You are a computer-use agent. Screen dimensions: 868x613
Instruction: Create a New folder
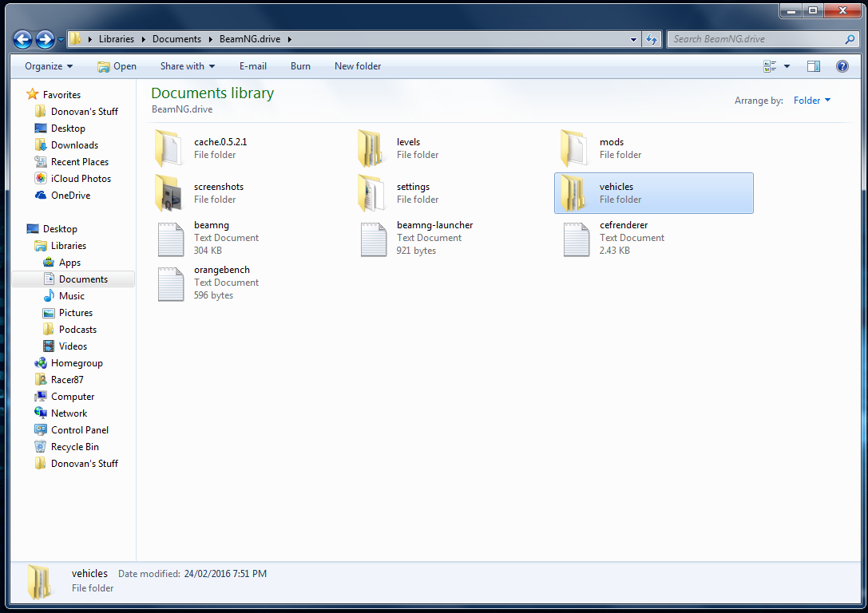coord(358,65)
